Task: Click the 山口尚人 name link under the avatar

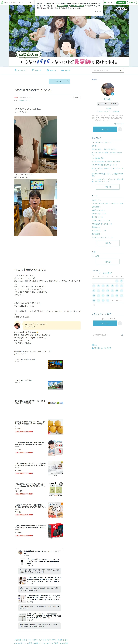Action: (108, 99)
